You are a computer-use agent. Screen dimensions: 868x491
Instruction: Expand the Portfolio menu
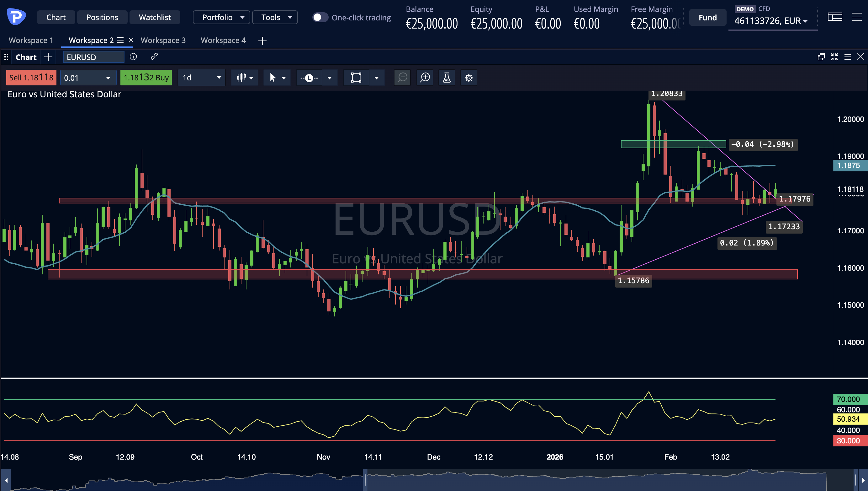point(221,18)
